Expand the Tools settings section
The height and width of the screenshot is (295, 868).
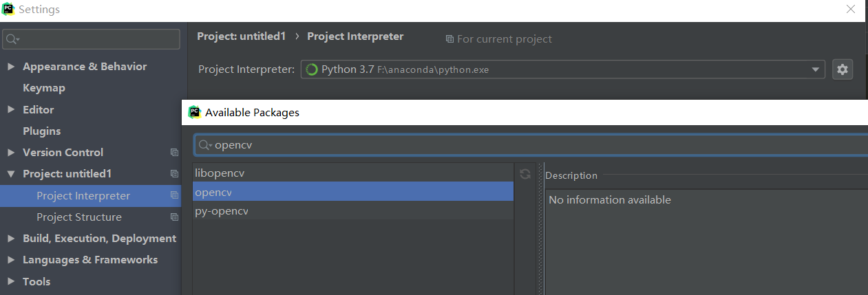tap(11, 281)
